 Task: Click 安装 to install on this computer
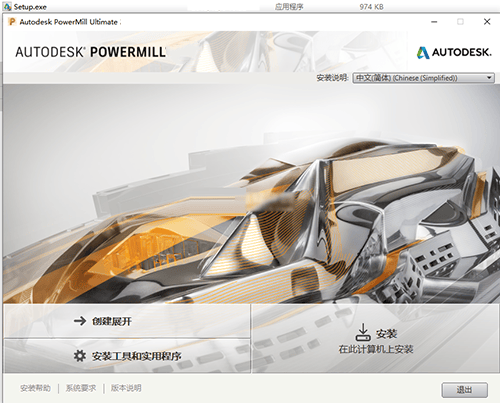click(x=376, y=339)
